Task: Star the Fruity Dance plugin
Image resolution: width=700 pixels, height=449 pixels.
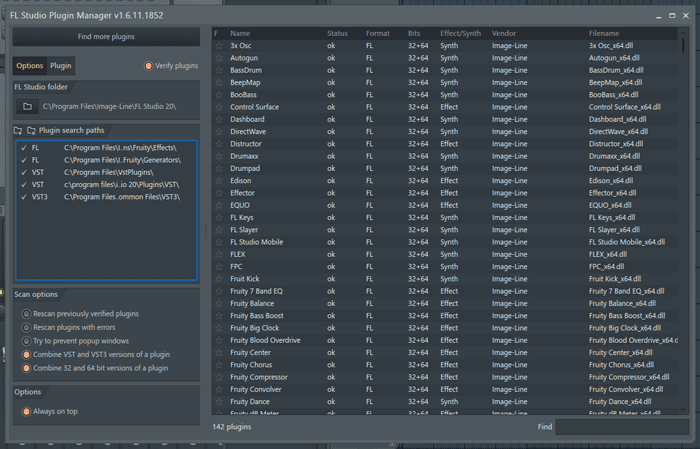Action: pyautogui.click(x=219, y=402)
